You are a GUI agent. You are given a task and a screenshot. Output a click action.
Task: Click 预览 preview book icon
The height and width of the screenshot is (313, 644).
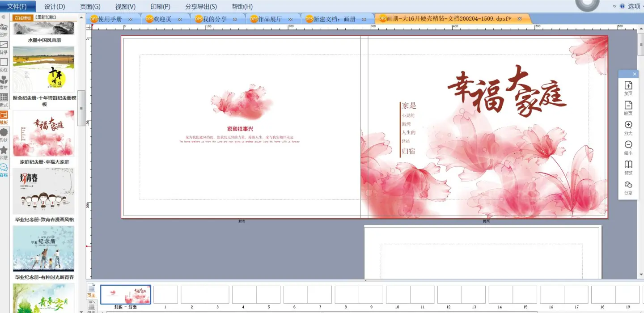click(628, 167)
